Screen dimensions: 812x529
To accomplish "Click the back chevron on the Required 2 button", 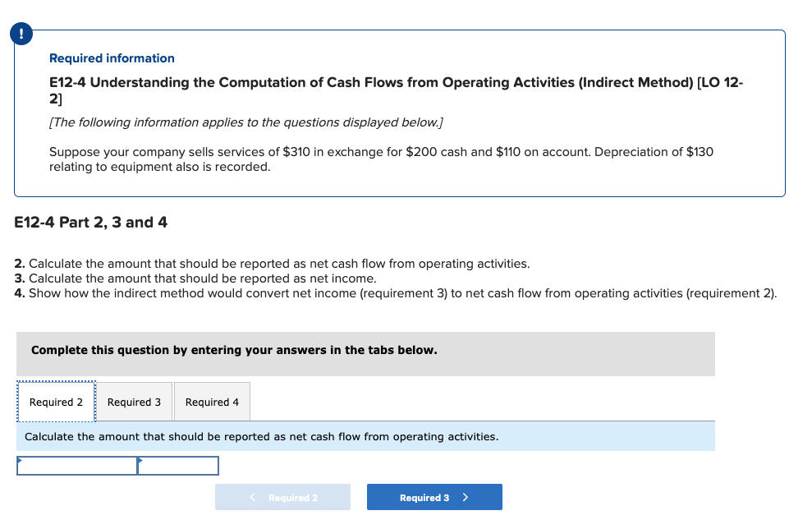I will click(x=250, y=497).
